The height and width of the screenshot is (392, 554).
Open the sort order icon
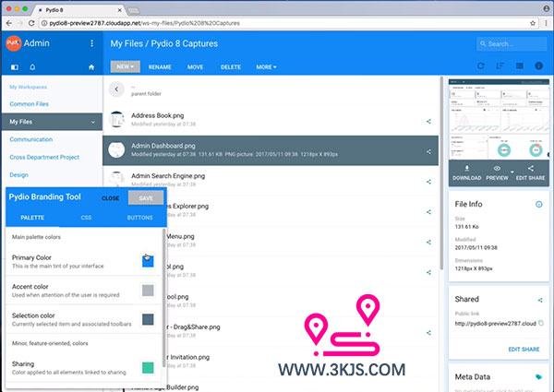click(x=500, y=66)
